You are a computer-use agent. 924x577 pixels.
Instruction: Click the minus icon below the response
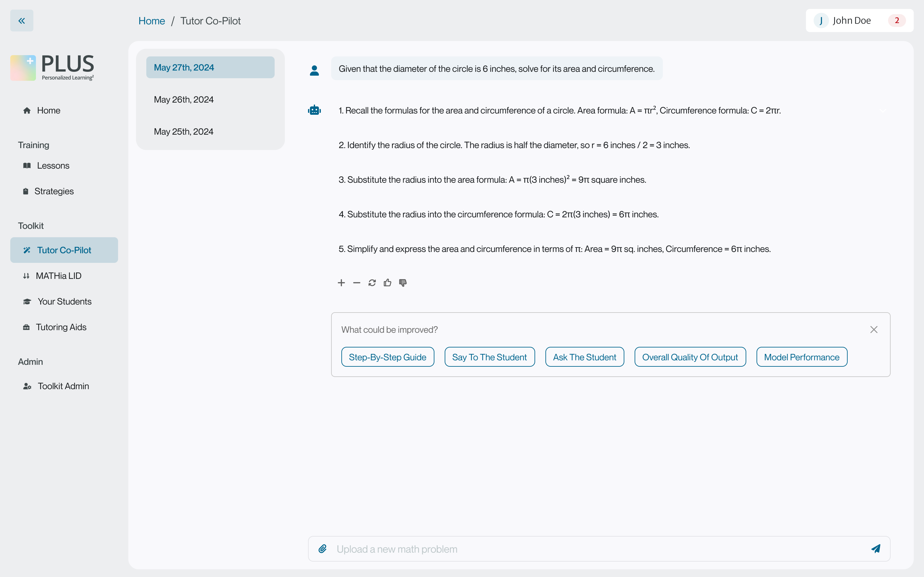(x=357, y=283)
